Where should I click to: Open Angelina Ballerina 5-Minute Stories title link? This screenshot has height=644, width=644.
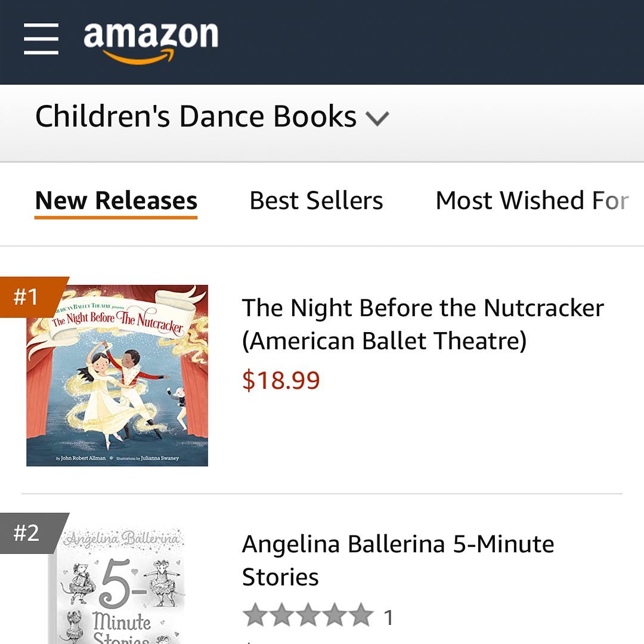398,544
